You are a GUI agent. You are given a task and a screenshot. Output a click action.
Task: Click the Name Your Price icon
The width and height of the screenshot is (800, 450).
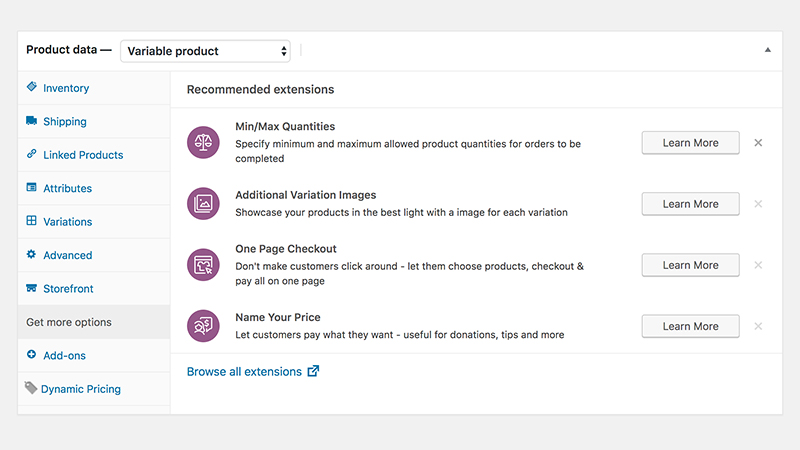pos(203,326)
